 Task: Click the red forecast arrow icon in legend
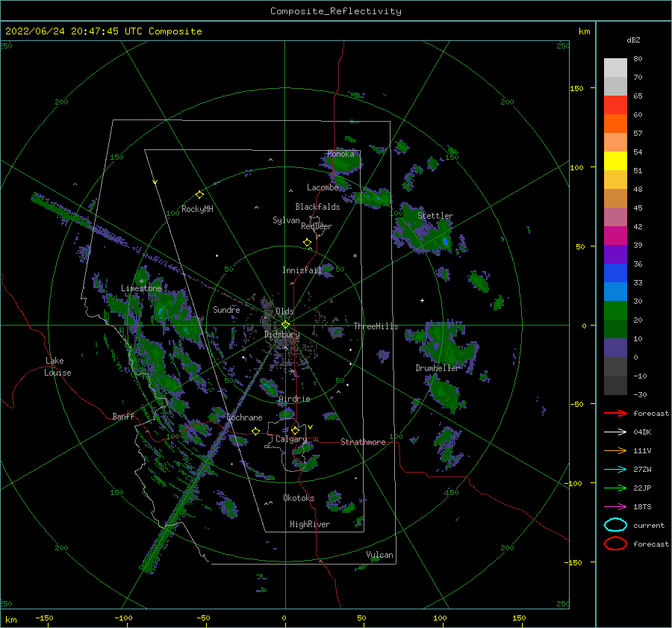(x=615, y=413)
